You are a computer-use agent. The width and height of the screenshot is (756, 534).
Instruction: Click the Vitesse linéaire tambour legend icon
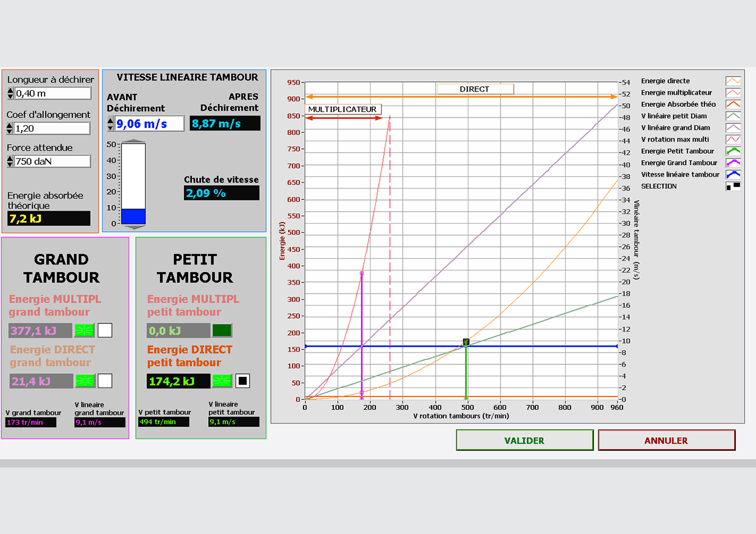pyautogui.click(x=733, y=174)
